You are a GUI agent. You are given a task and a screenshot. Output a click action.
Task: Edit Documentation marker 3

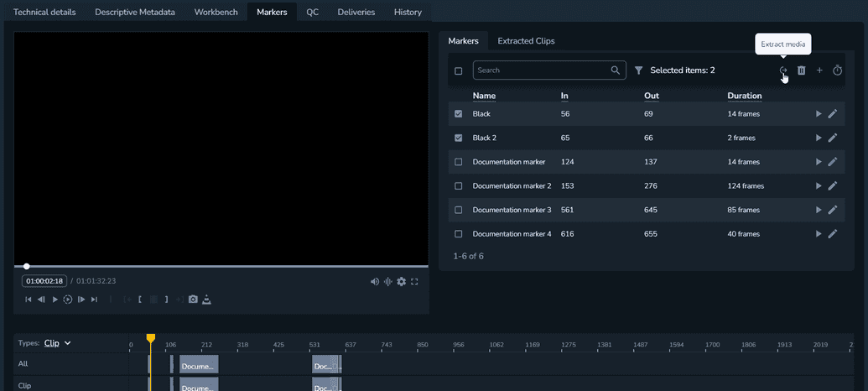[x=833, y=211]
